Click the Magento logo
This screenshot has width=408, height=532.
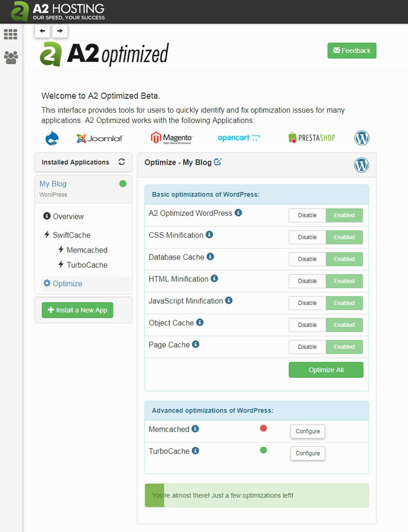click(171, 138)
